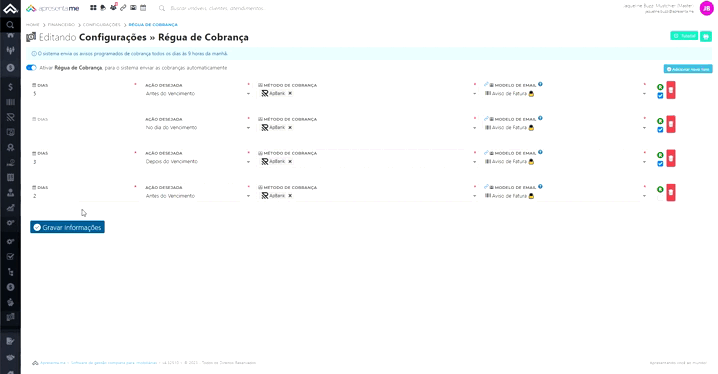The height and width of the screenshot is (374, 718).
Task: Expand Modelo de Email dropdown in 'No dia do Vencimento' row
Action: tap(644, 128)
